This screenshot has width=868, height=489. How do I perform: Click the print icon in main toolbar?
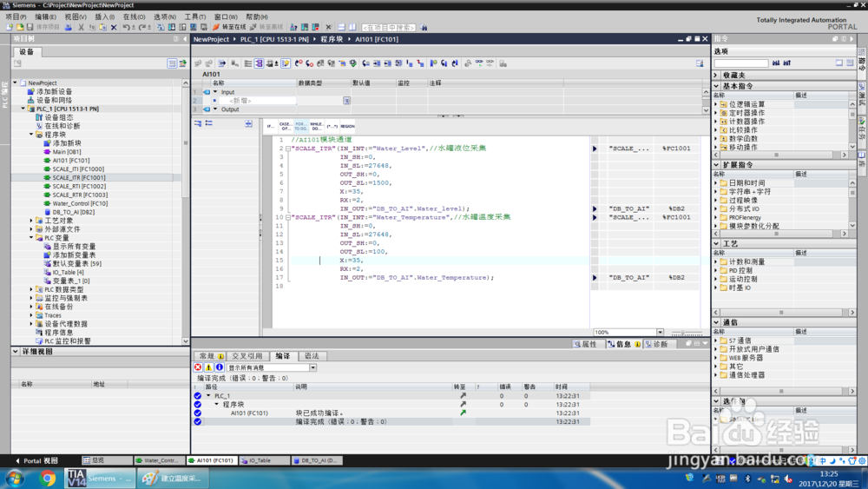(68, 27)
